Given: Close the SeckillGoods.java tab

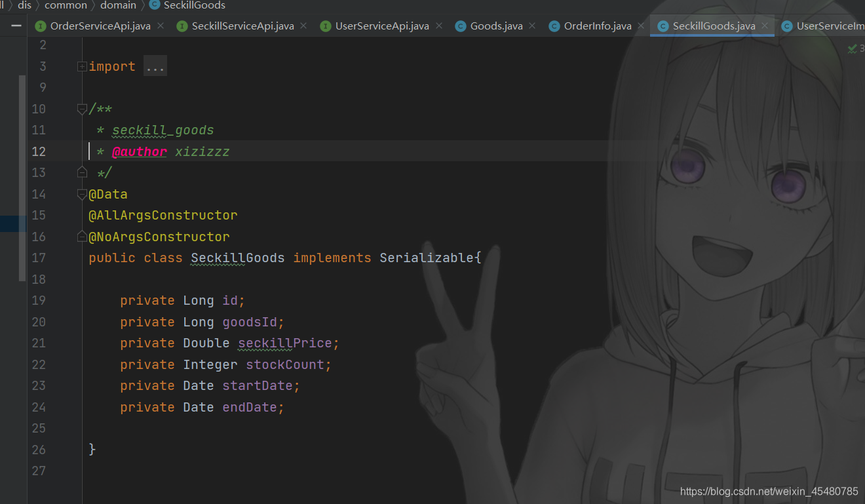Looking at the screenshot, I should [x=765, y=26].
